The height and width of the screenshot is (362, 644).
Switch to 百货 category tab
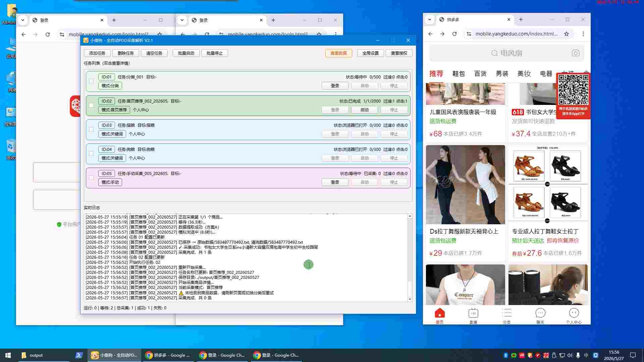(480, 74)
